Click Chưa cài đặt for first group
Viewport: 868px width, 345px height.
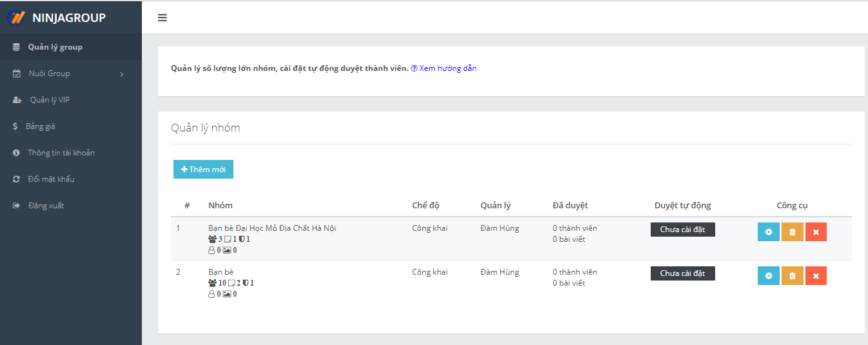(x=682, y=230)
